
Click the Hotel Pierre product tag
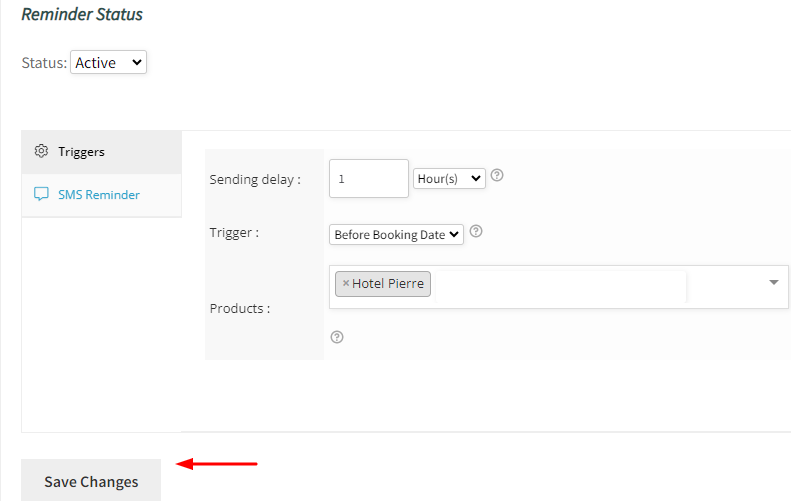383,284
